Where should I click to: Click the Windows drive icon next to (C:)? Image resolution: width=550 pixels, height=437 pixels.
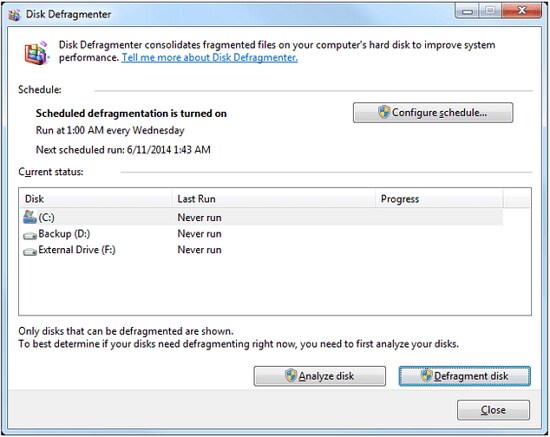pyautogui.click(x=30, y=217)
